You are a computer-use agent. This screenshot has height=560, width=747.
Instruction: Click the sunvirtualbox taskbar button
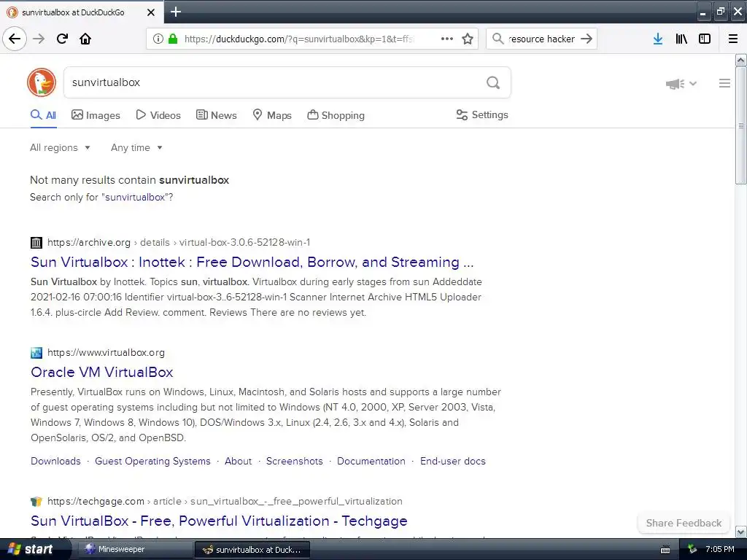pos(252,550)
